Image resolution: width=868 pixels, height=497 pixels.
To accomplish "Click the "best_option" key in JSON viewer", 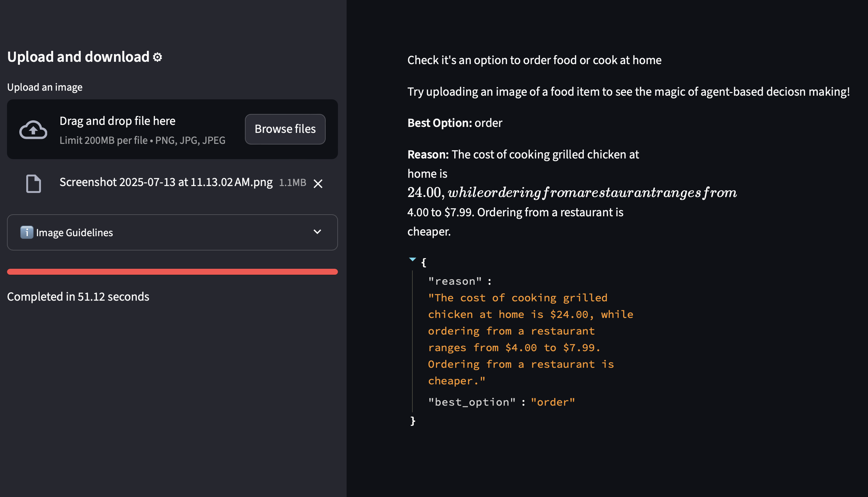I will tap(472, 402).
